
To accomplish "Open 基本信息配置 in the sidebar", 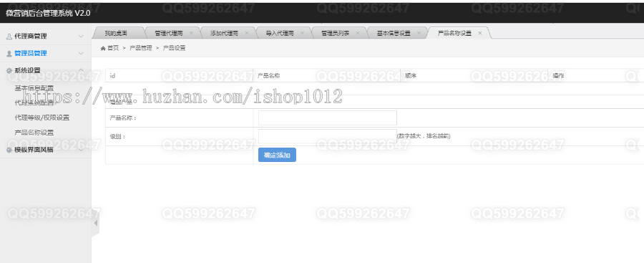I will coord(34,88).
